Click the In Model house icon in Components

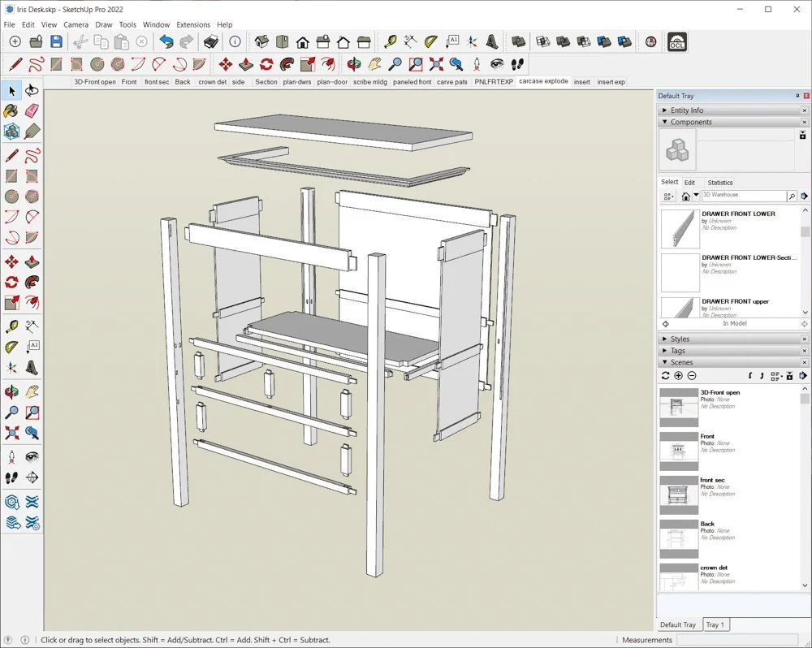tap(686, 196)
